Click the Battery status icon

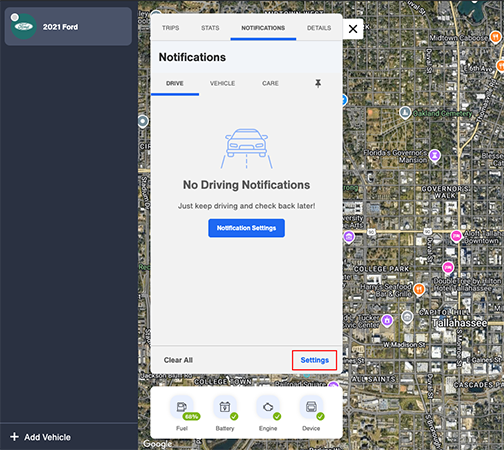point(225,407)
